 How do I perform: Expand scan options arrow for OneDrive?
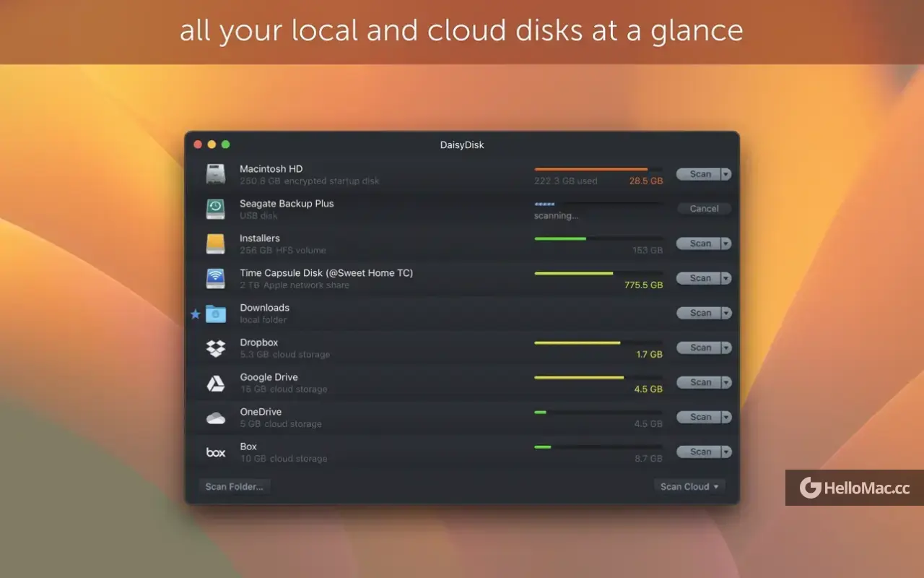pos(726,417)
